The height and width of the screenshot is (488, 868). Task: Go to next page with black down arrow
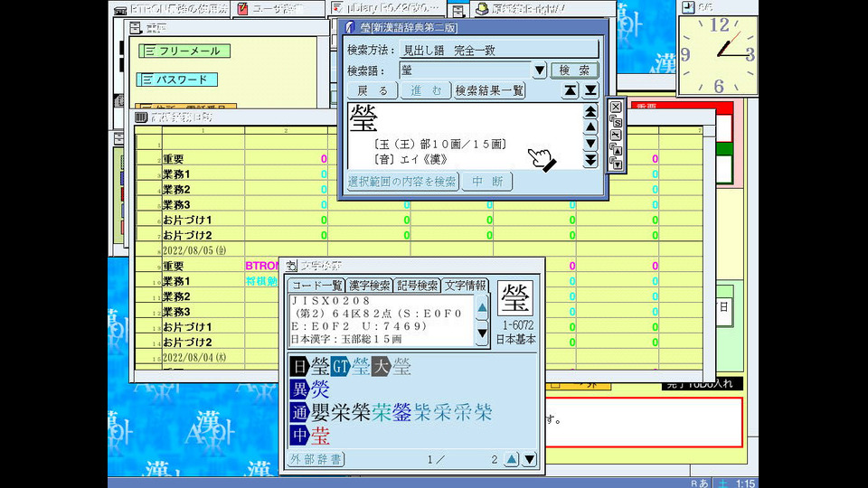tap(529, 459)
